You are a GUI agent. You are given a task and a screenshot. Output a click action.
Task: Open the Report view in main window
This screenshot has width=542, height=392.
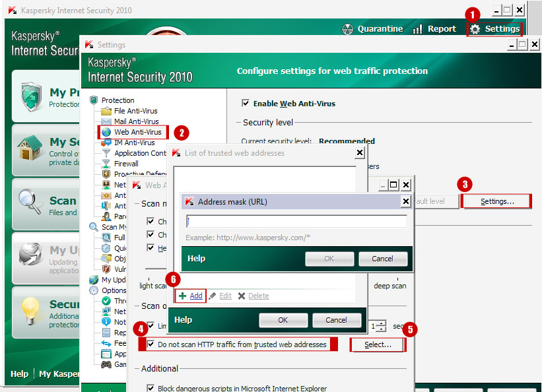(x=434, y=29)
